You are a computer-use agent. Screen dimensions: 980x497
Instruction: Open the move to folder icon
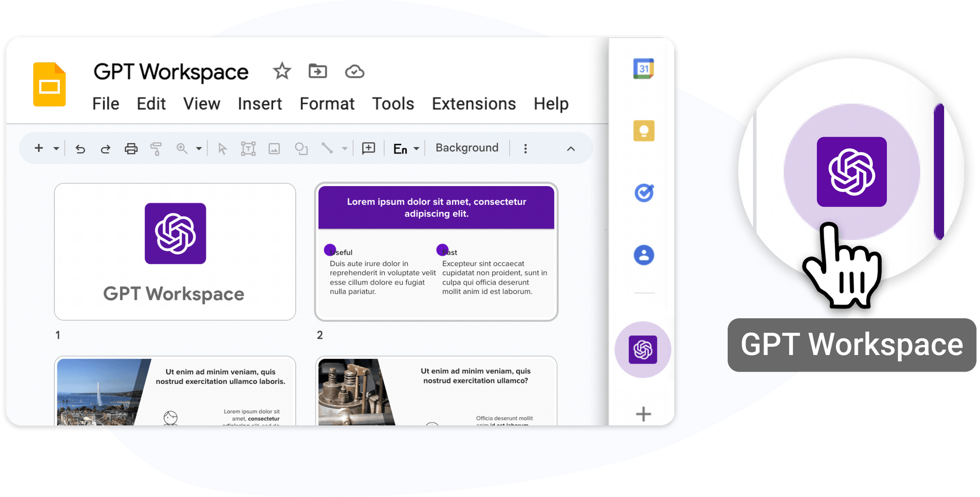[318, 71]
